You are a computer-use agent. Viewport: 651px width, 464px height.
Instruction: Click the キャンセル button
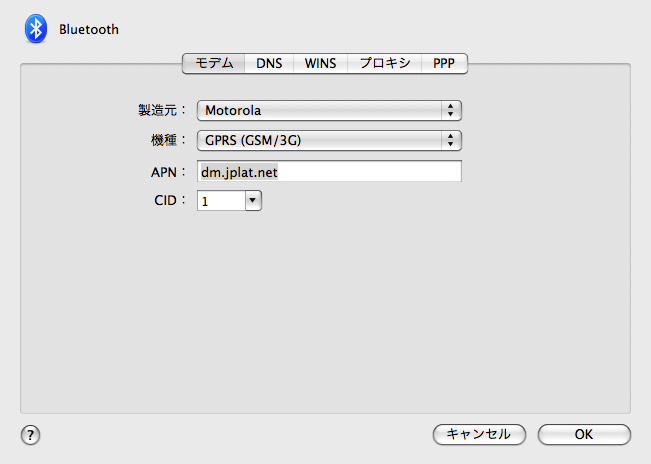[x=479, y=435]
